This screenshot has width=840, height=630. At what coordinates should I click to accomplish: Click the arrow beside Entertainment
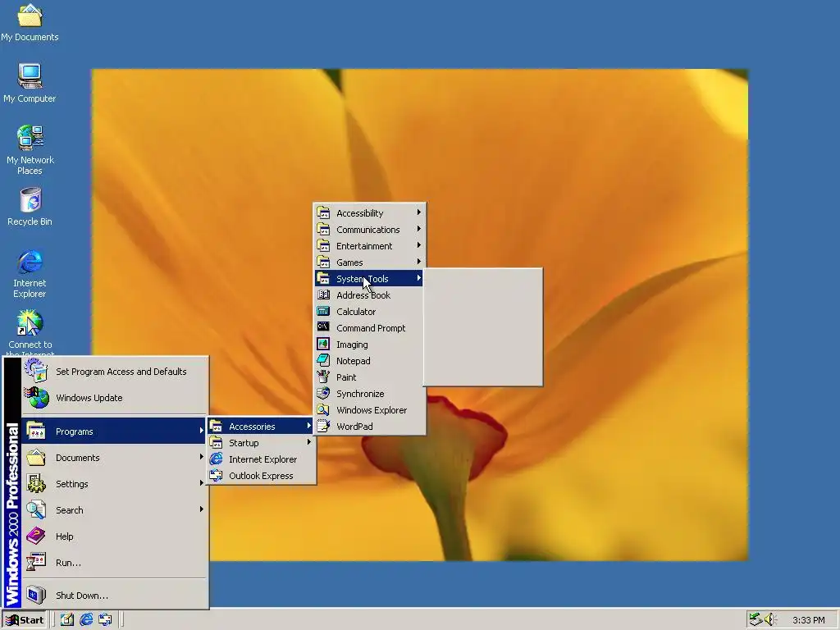pos(419,245)
